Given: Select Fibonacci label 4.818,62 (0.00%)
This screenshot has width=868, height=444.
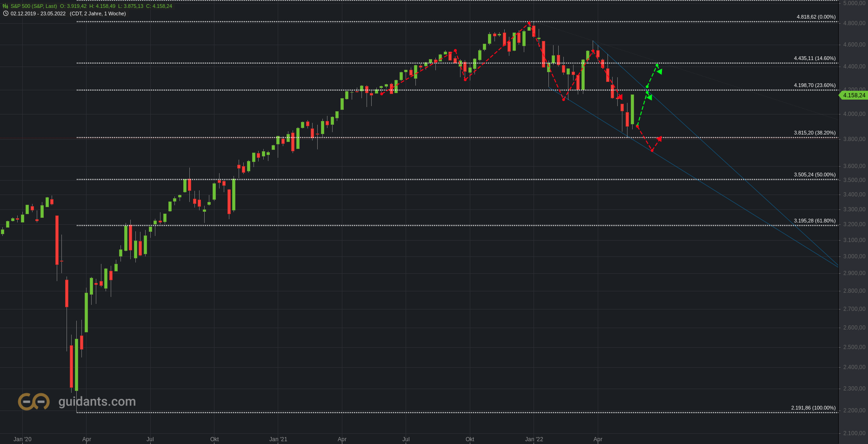Looking at the screenshot, I should pyautogui.click(x=816, y=17).
